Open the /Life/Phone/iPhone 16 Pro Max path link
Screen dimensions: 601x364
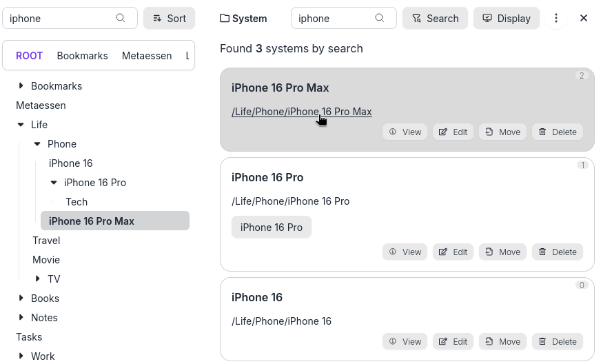click(301, 112)
